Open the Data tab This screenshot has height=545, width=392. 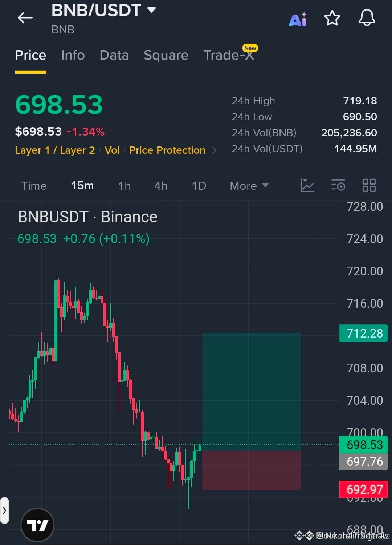[x=114, y=55]
